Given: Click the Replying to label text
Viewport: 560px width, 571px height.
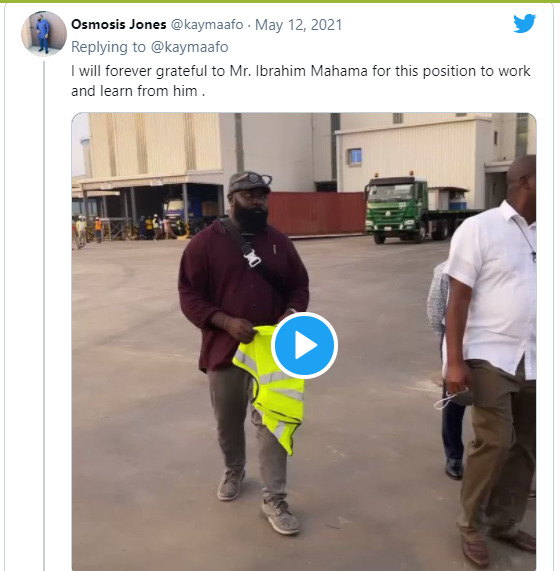Looking at the screenshot, I should coord(109,47).
